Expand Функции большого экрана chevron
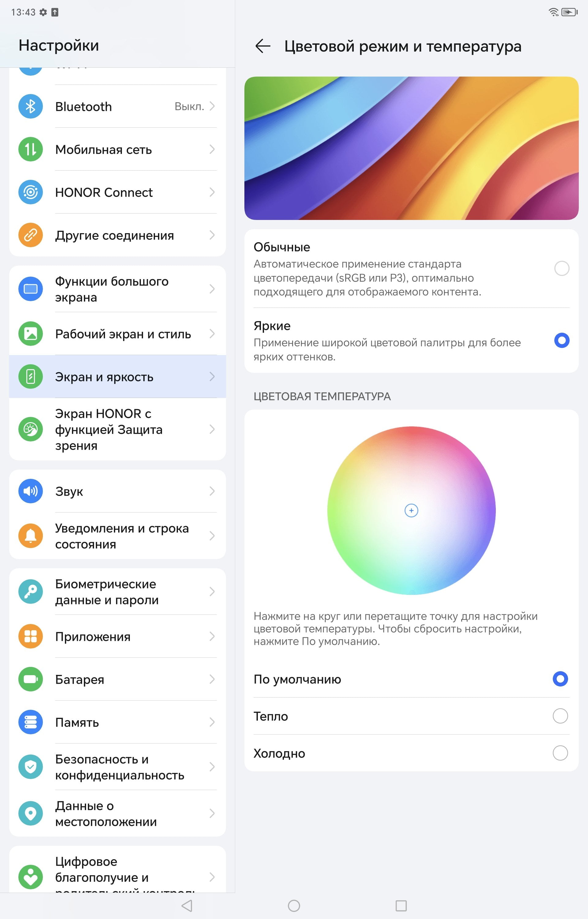This screenshot has height=919, width=588. click(x=212, y=289)
